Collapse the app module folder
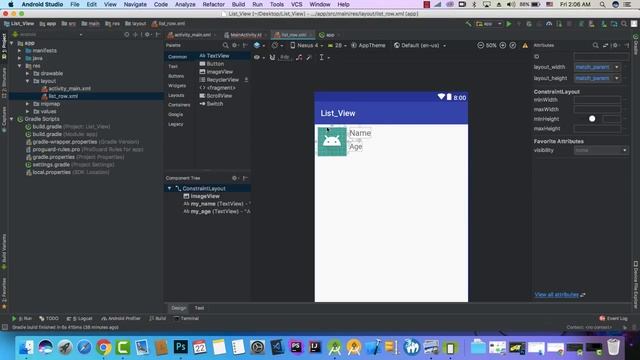 [x=12, y=43]
